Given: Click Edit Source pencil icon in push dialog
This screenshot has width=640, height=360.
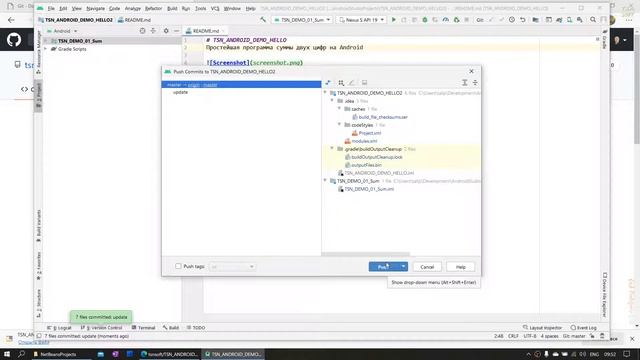Looking at the screenshot, I should (352, 82).
